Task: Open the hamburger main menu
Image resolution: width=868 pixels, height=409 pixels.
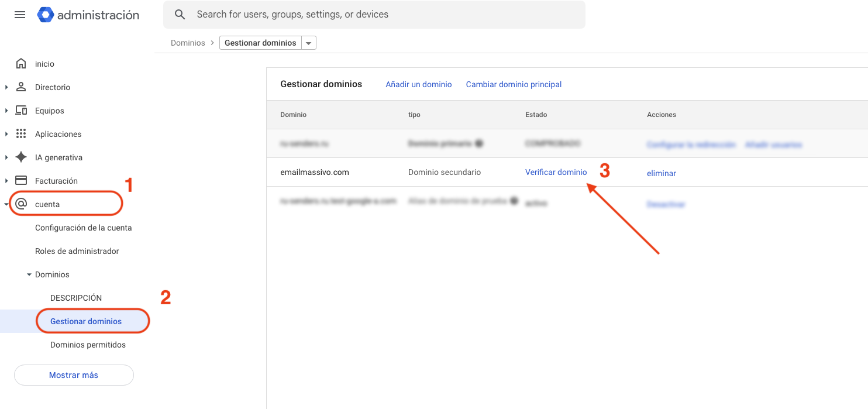Action: point(20,15)
